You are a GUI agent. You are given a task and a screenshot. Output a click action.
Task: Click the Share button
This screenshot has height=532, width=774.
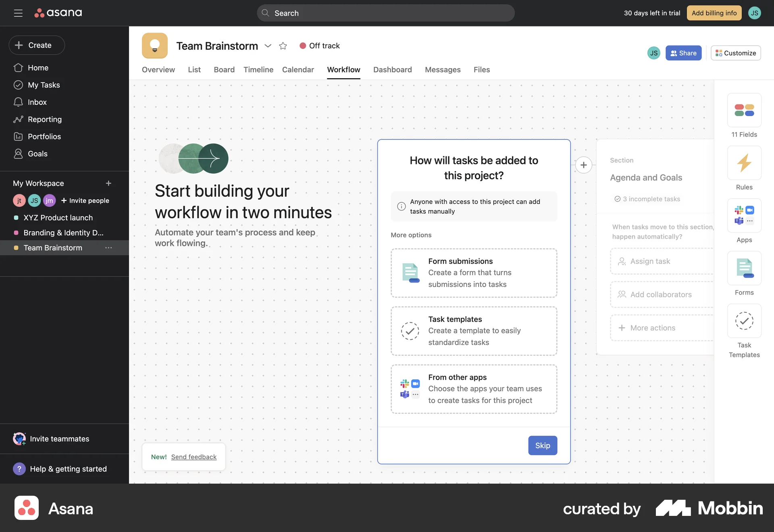pos(683,53)
